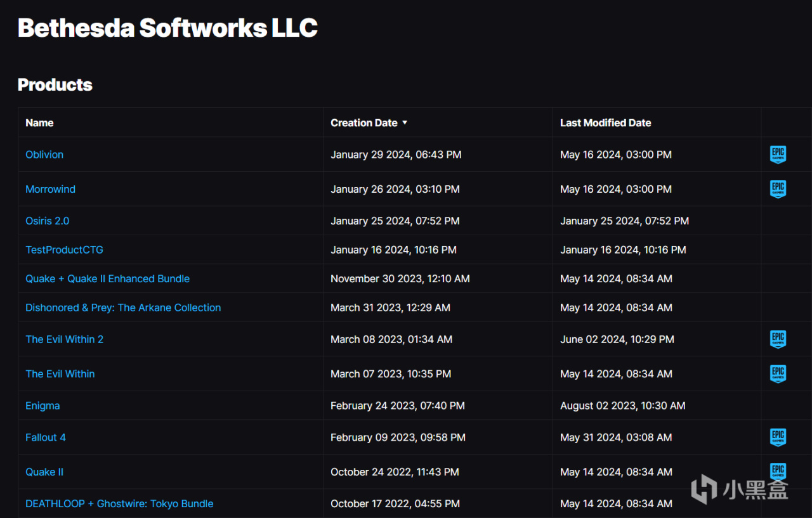Select creation date March 31 2023, 12:29 AM

point(390,308)
